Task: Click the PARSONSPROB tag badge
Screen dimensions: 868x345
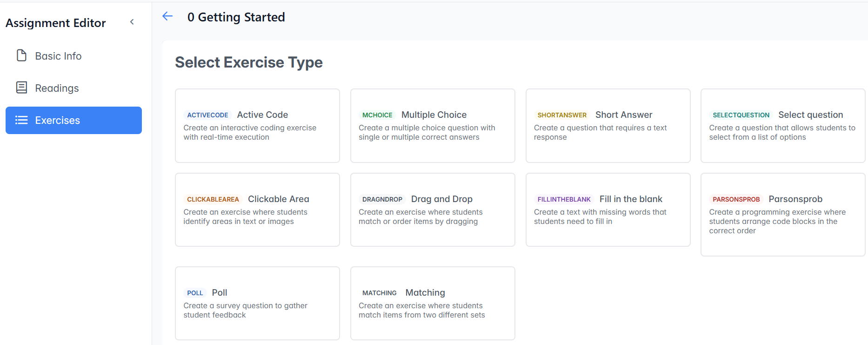Action: pos(736,199)
